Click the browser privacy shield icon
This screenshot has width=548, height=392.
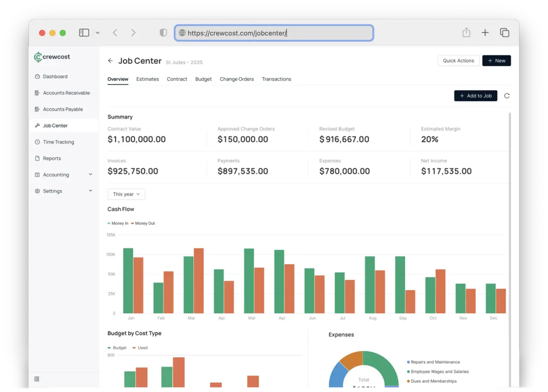click(163, 33)
